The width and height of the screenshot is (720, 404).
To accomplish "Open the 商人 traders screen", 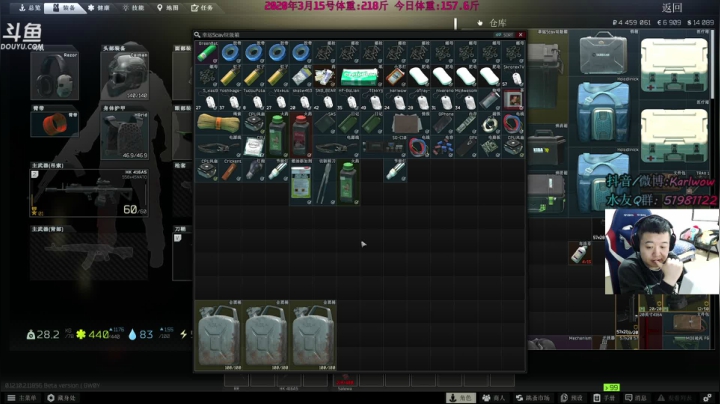I will (x=494, y=398).
